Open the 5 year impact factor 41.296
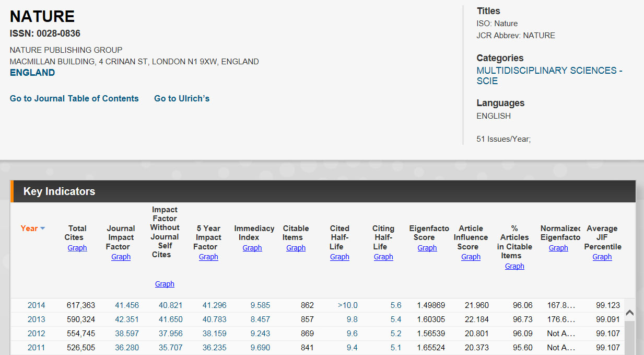Image resolution: width=644 pixels, height=355 pixels. tap(215, 305)
